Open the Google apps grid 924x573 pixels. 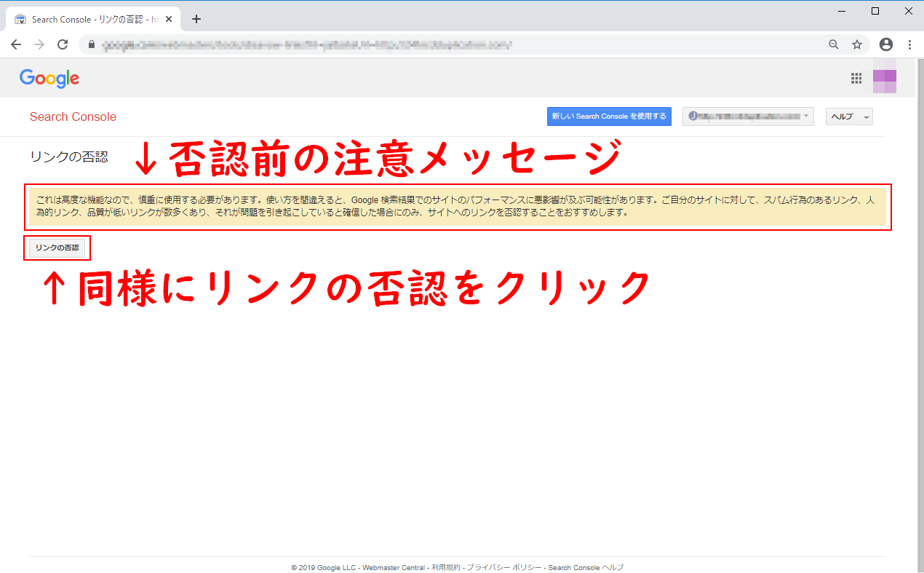click(856, 79)
